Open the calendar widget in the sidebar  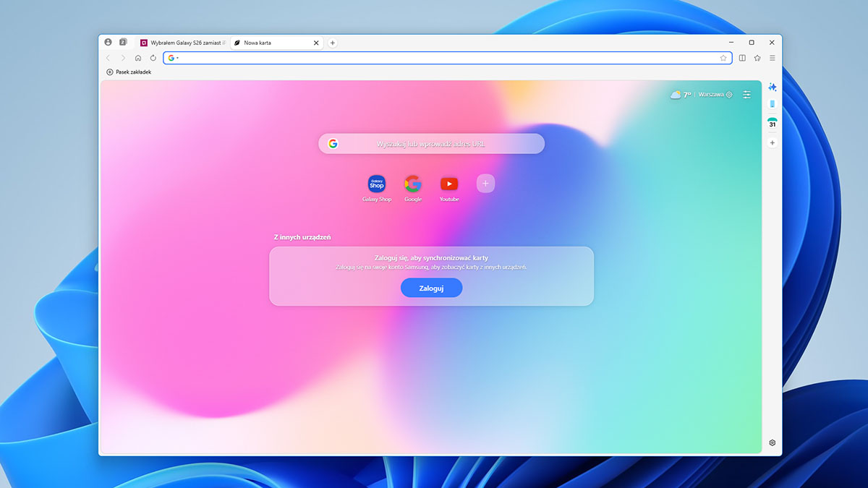click(x=772, y=123)
